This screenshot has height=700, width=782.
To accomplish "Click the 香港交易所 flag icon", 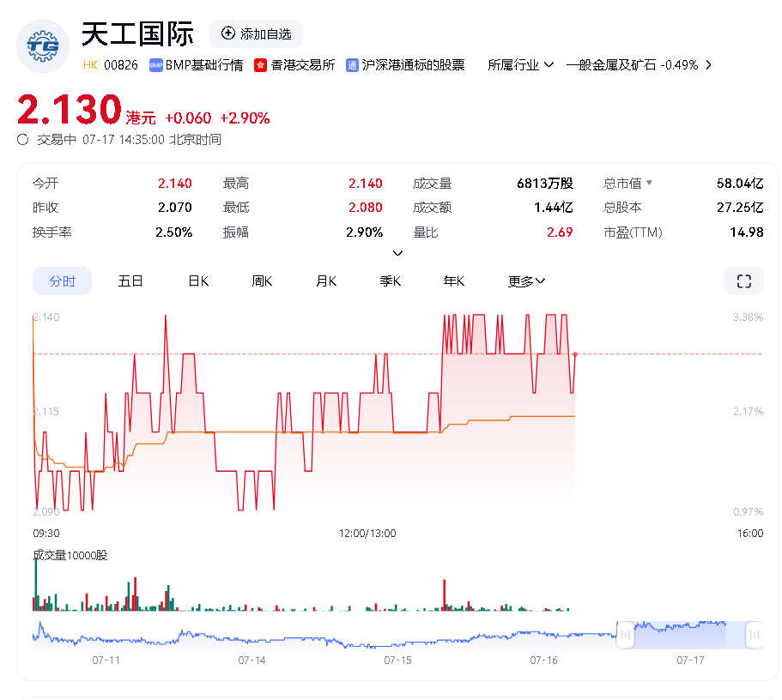I will (261, 65).
